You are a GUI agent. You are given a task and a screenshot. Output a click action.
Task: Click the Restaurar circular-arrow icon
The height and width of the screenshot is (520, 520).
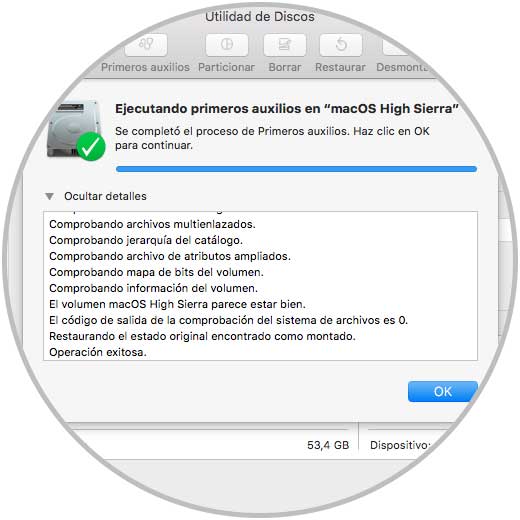pyautogui.click(x=341, y=44)
